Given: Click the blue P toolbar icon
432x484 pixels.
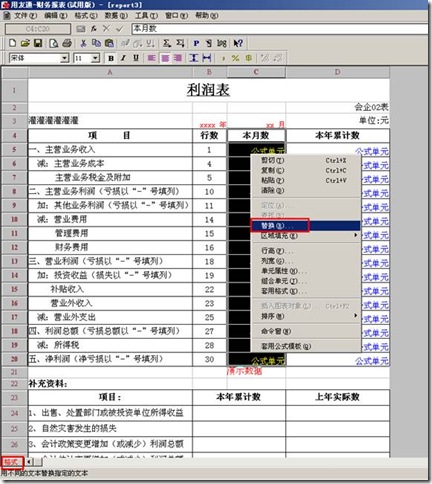Looking at the screenshot, I should [196, 43].
